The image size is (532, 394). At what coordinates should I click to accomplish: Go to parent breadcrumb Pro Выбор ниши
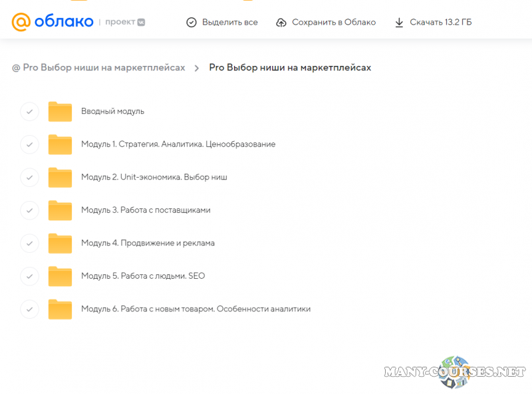pos(98,68)
